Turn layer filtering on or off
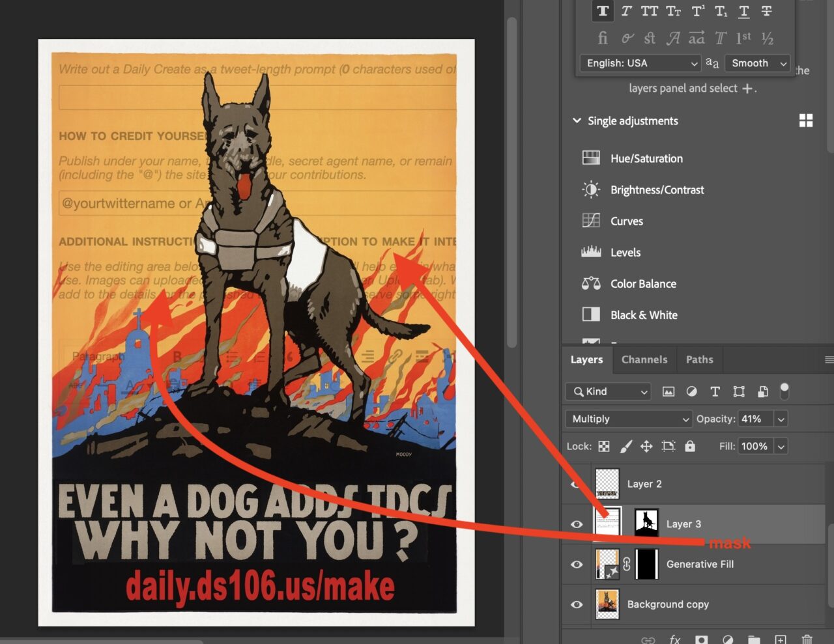The width and height of the screenshot is (834, 644). [784, 390]
